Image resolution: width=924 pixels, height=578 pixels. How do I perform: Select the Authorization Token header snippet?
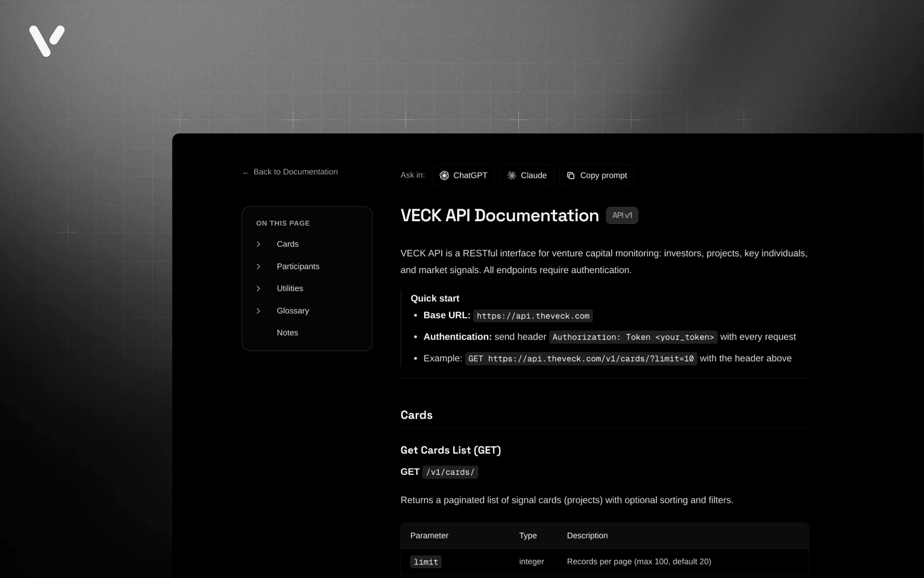click(x=633, y=337)
